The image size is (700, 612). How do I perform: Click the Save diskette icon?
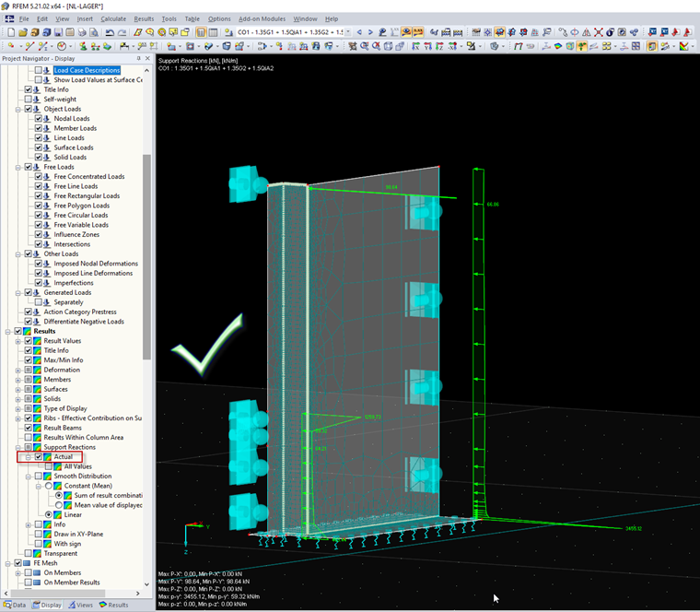point(58,32)
